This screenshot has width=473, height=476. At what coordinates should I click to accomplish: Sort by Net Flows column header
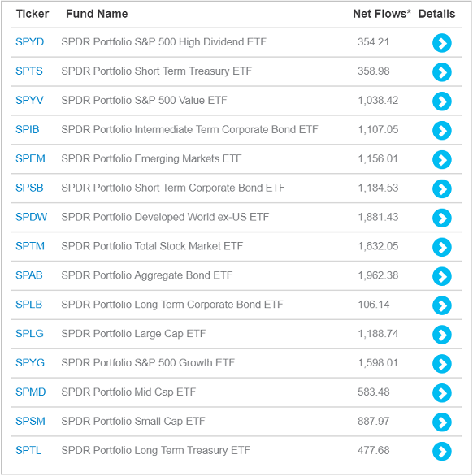click(381, 14)
